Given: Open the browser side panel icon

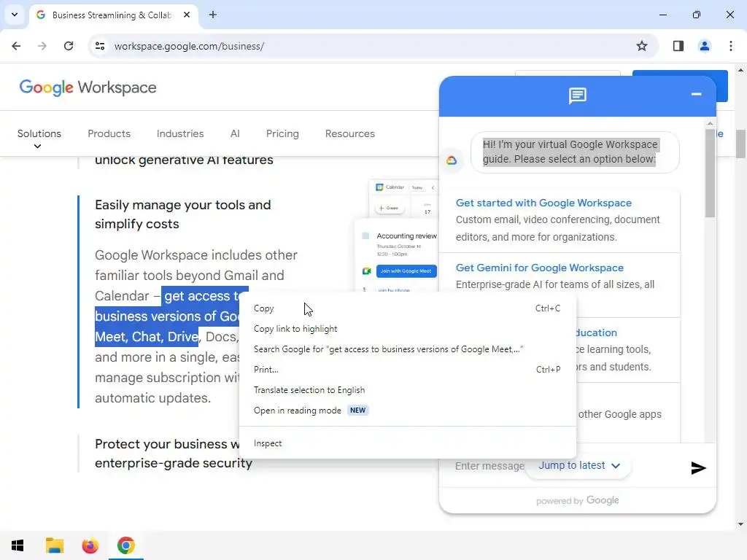Looking at the screenshot, I should [678, 46].
